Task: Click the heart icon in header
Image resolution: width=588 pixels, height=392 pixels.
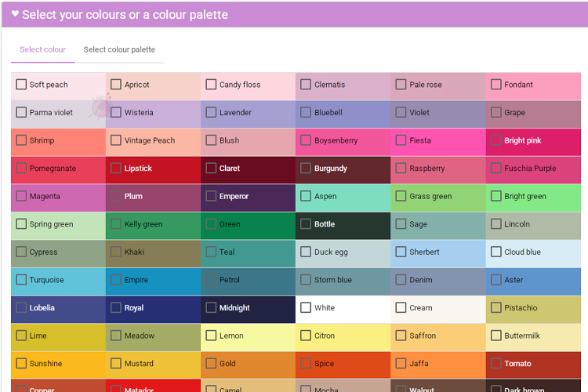Action: (x=15, y=14)
